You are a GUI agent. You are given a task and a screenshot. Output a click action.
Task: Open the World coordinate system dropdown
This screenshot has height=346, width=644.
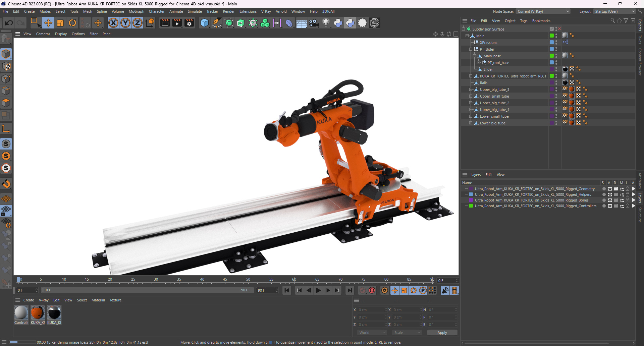coord(372,333)
